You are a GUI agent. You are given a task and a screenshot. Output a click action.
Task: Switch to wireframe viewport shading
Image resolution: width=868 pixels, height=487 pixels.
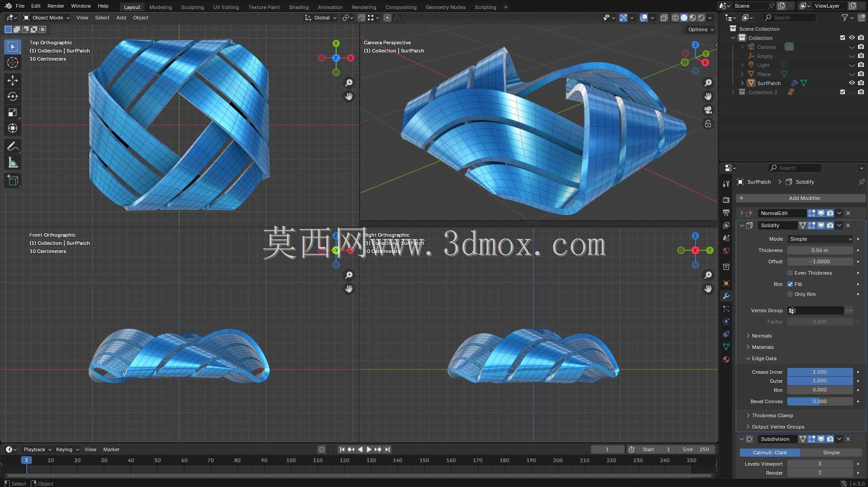[675, 18]
